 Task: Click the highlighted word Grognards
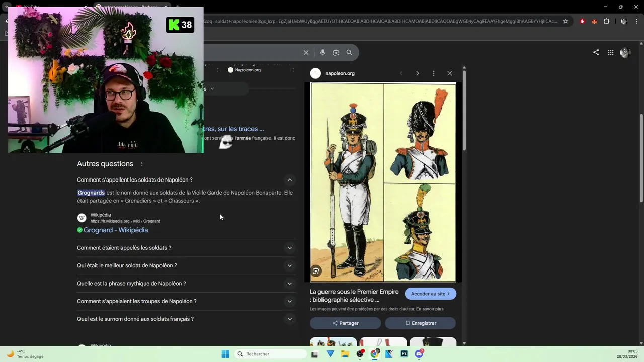coord(91,193)
